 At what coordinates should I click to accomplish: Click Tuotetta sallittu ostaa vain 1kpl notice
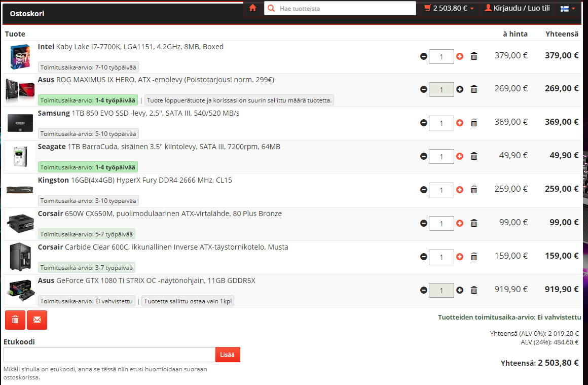tap(188, 301)
